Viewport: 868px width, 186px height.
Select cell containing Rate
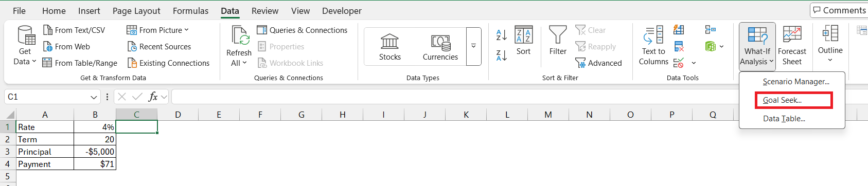tap(45, 127)
